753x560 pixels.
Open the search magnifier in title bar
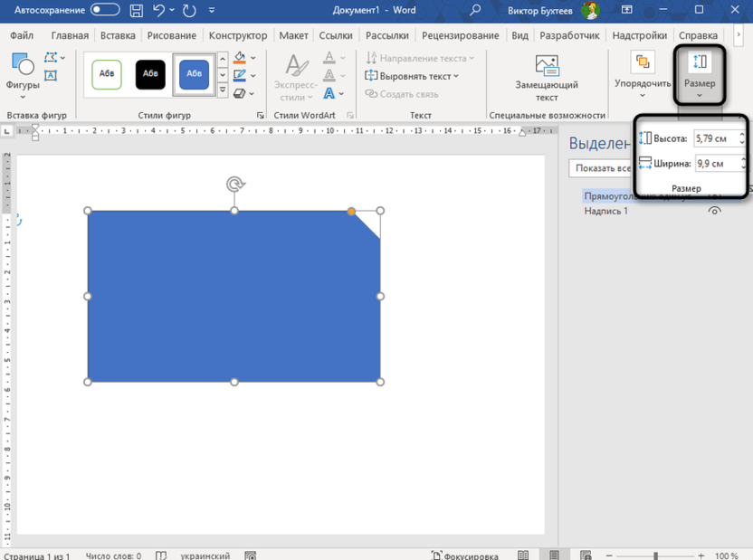[476, 11]
